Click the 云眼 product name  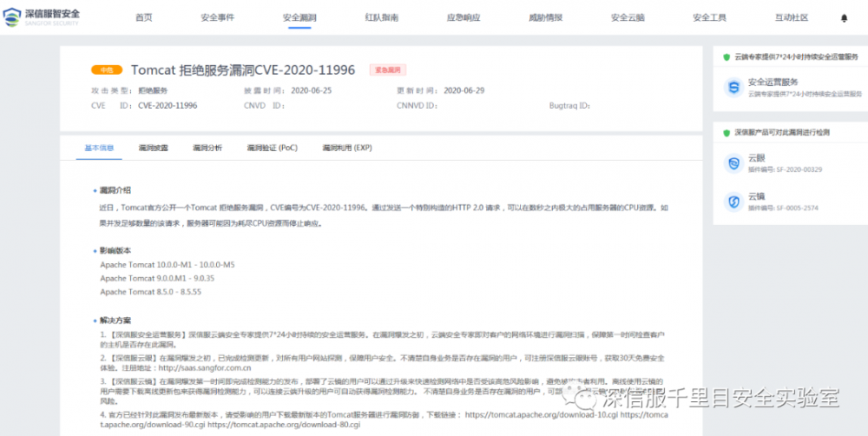tap(757, 158)
